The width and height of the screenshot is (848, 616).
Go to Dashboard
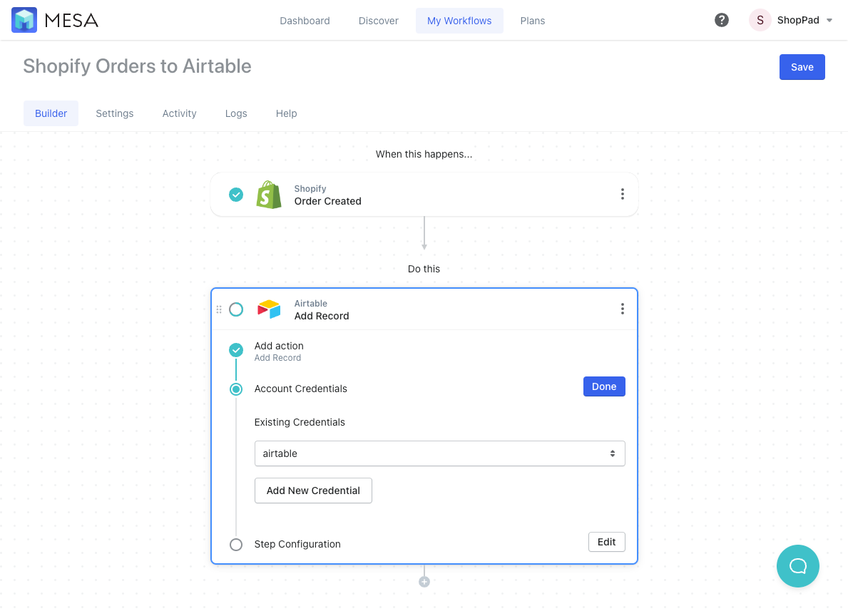(x=305, y=21)
